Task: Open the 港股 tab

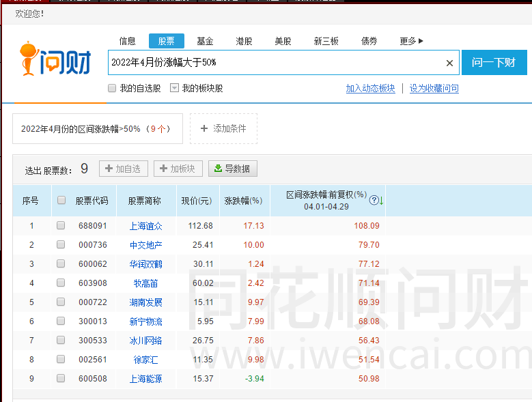Action: tap(244, 41)
